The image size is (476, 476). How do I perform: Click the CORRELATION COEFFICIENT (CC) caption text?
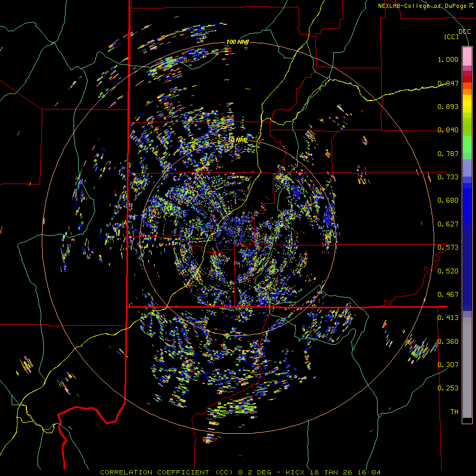pyautogui.click(x=167, y=472)
